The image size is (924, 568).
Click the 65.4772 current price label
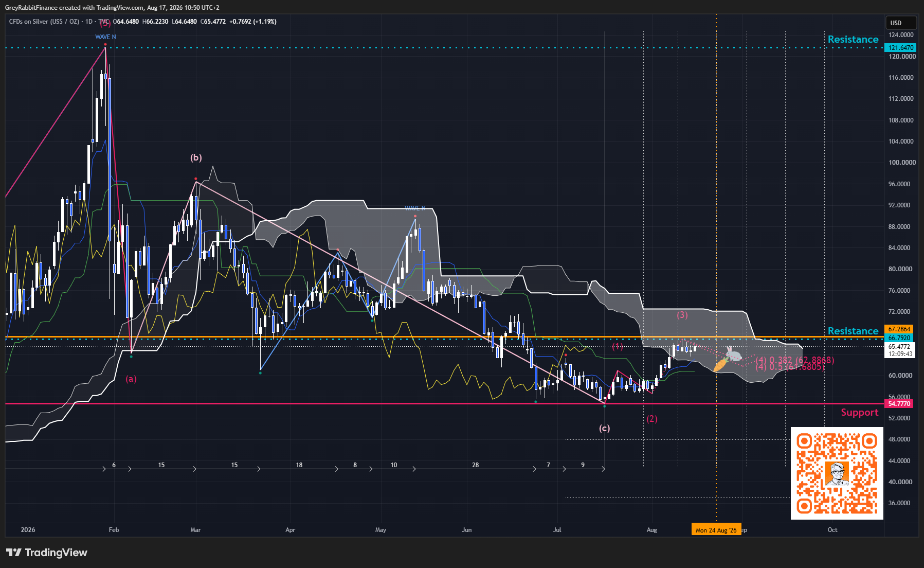(x=899, y=347)
